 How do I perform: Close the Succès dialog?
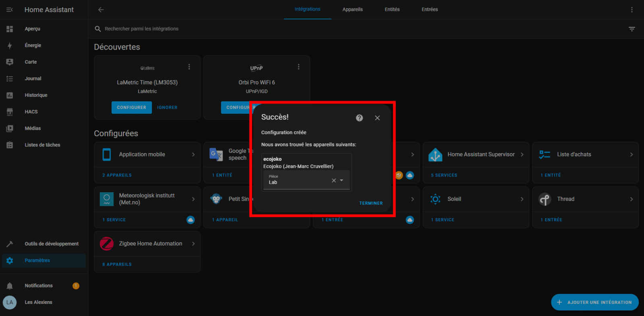pyautogui.click(x=377, y=118)
